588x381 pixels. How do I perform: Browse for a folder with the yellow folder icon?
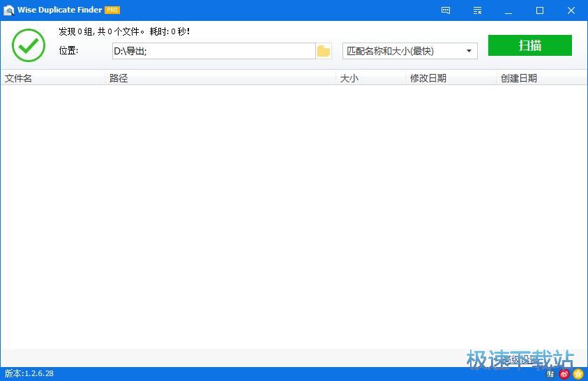323,51
